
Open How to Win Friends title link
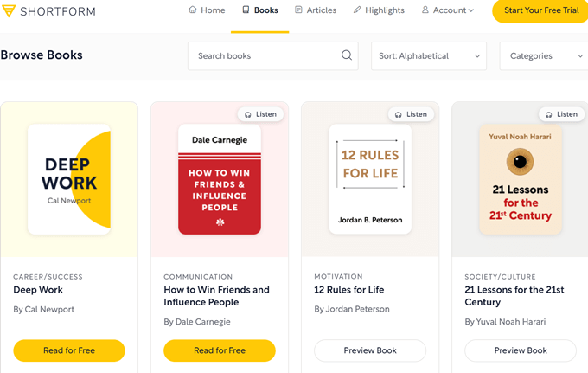(216, 296)
